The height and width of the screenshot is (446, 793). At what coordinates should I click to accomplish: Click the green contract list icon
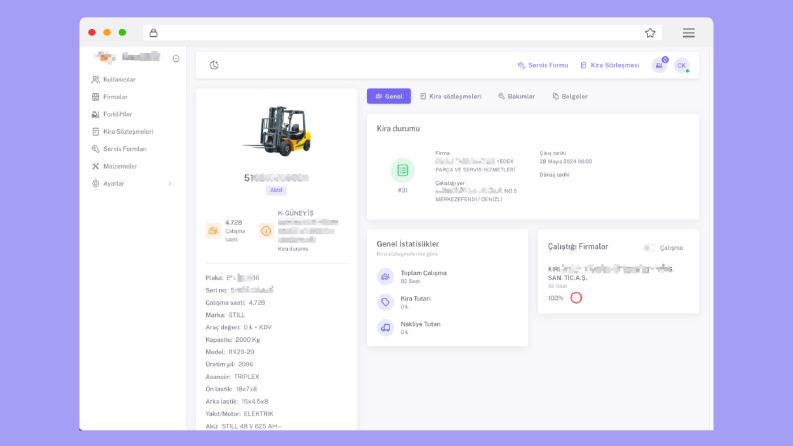coord(403,170)
